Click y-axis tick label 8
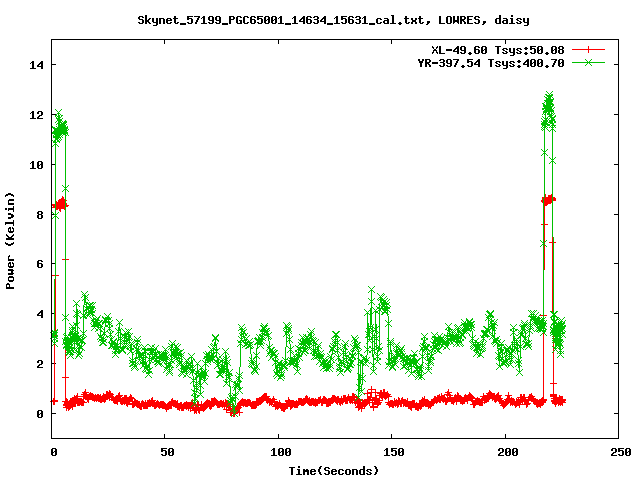Image resolution: width=640 pixels, height=480 pixels. [x=40, y=215]
